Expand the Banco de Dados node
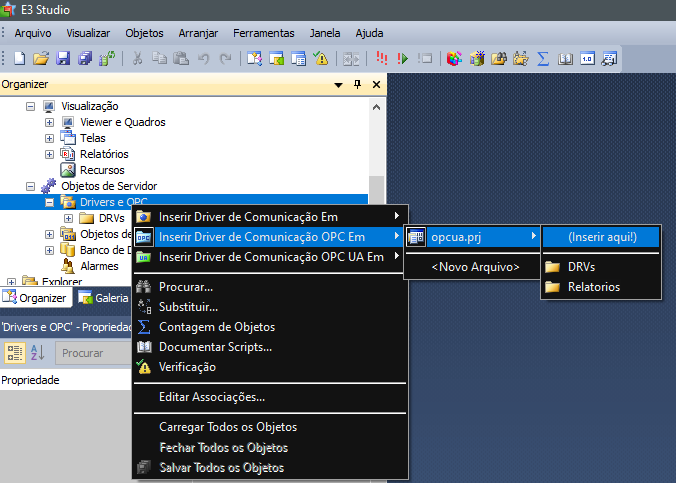Screen dimensions: 676x483 [x=49, y=250]
